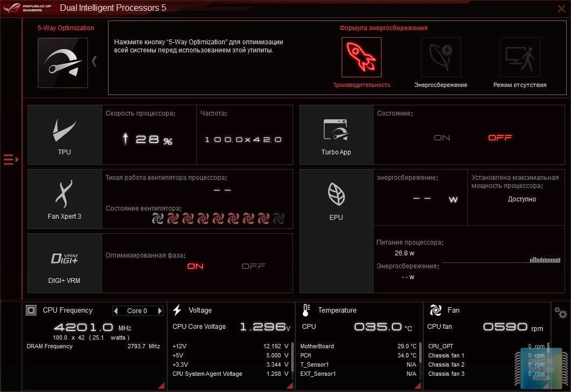Open monitoring settings gear icon
The width and height of the screenshot is (571, 392).
click(561, 313)
